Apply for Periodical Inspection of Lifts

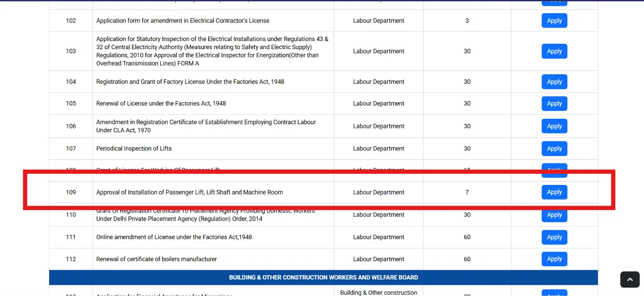click(554, 149)
